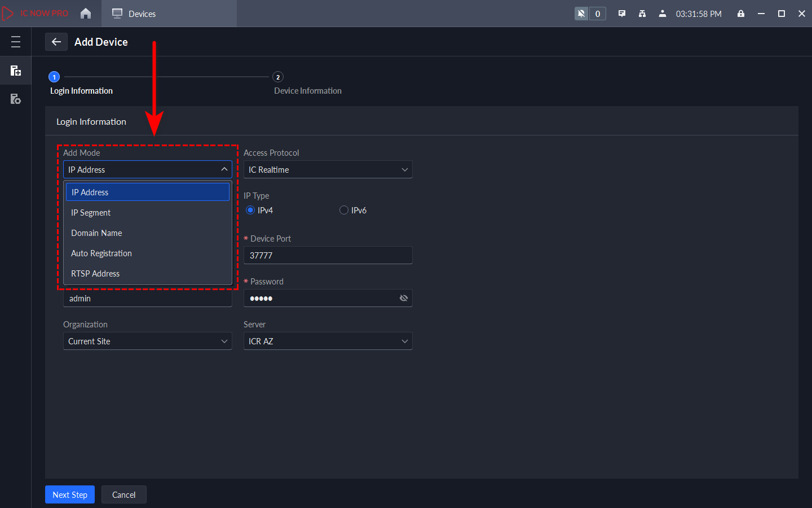Click the muted alarm bell icon
812x508 pixels.
click(x=581, y=14)
